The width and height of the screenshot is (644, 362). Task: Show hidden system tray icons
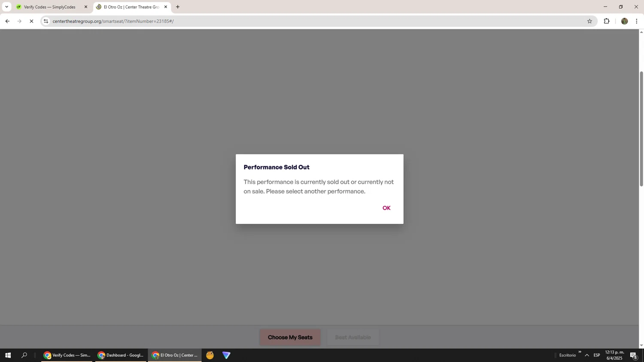[587, 355]
